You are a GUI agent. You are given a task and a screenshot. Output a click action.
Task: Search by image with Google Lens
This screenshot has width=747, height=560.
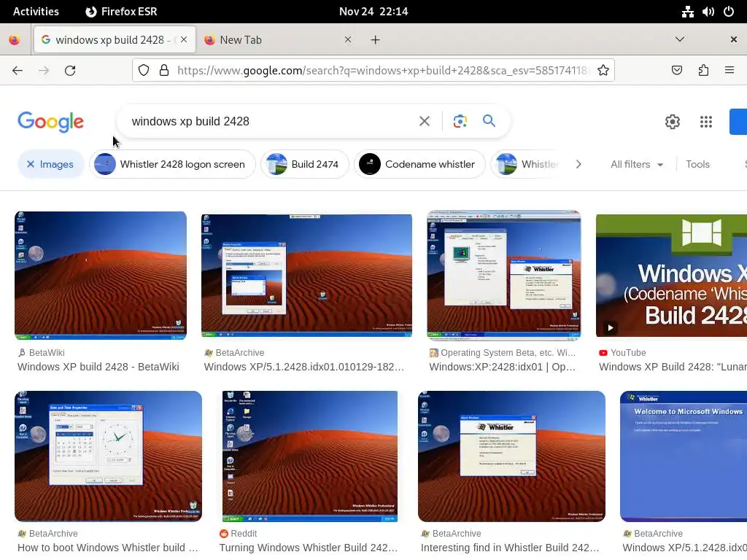[x=460, y=122]
